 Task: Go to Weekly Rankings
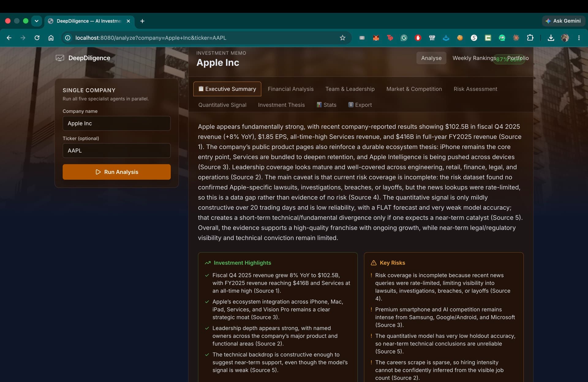pyautogui.click(x=474, y=58)
